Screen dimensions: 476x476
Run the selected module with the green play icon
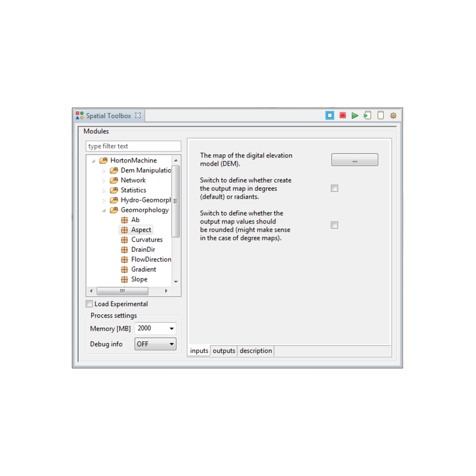[x=355, y=116]
